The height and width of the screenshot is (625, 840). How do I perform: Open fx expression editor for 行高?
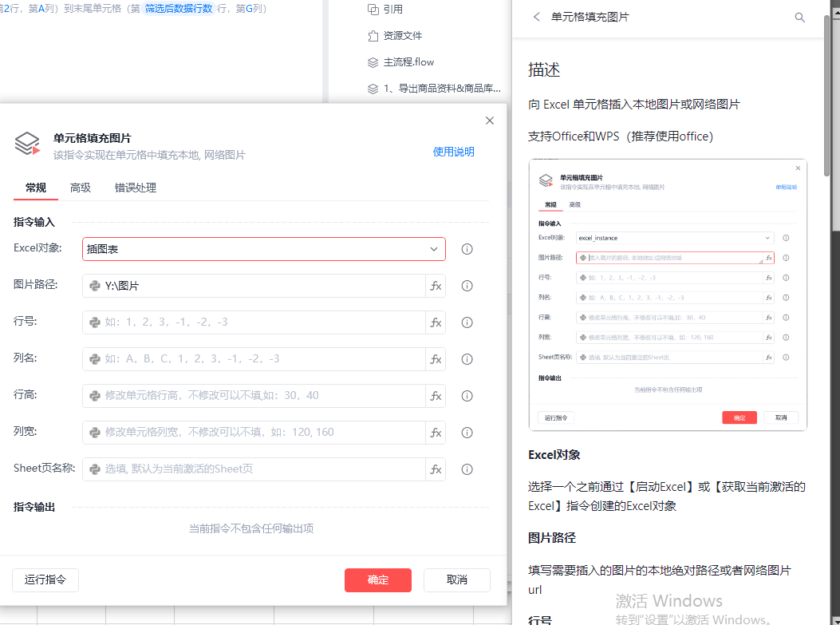(x=436, y=396)
